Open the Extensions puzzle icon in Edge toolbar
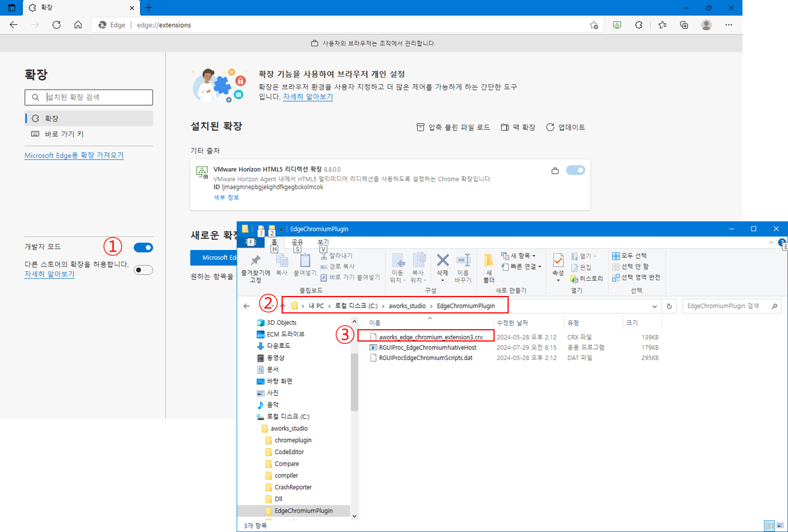 pos(638,25)
